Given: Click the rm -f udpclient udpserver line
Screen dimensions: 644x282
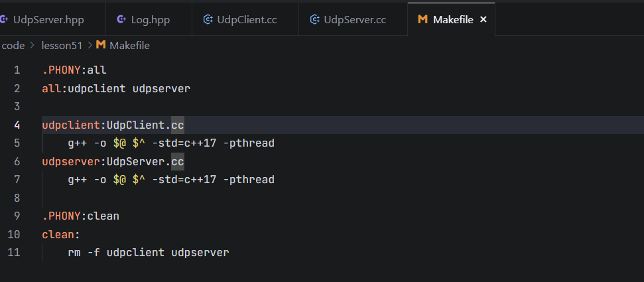Looking at the screenshot, I should (x=149, y=252).
